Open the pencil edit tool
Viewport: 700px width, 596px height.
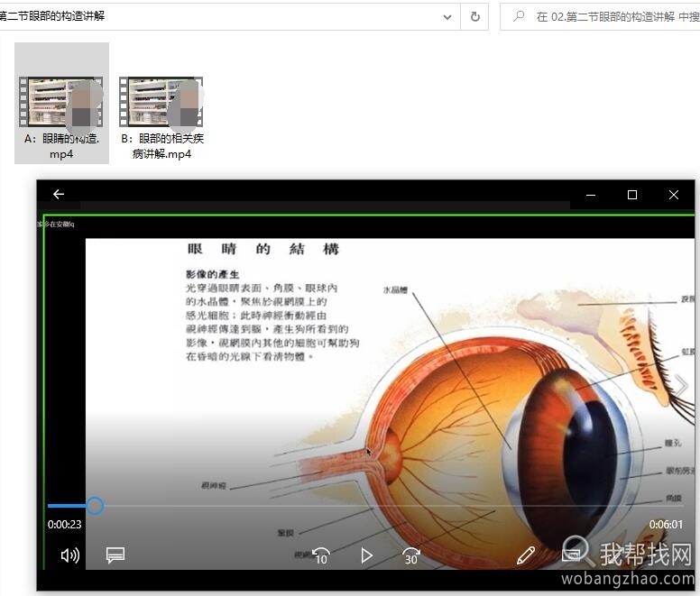pyautogui.click(x=526, y=555)
